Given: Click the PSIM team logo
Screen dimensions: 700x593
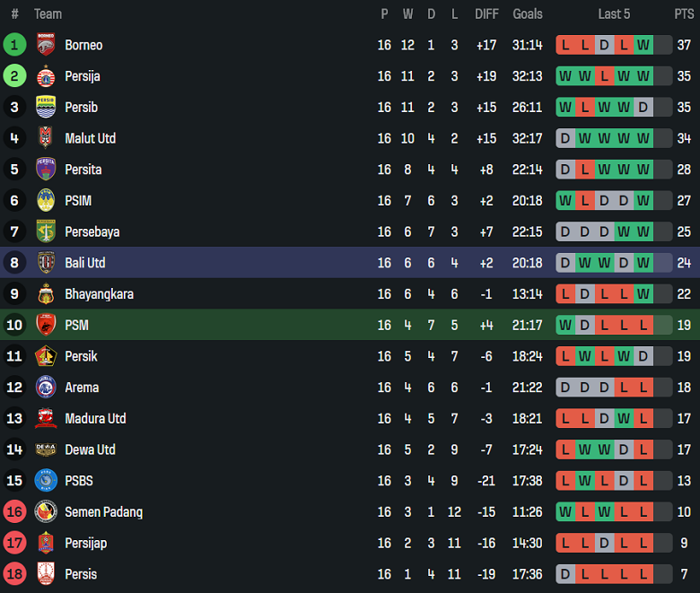Looking at the screenshot, I should point(46,201).
